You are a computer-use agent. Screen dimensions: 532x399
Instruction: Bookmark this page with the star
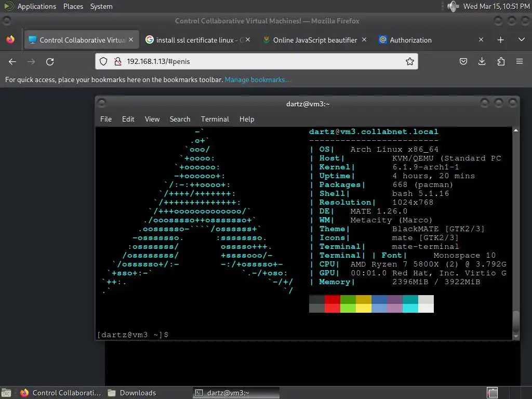[x=409, y=61]
